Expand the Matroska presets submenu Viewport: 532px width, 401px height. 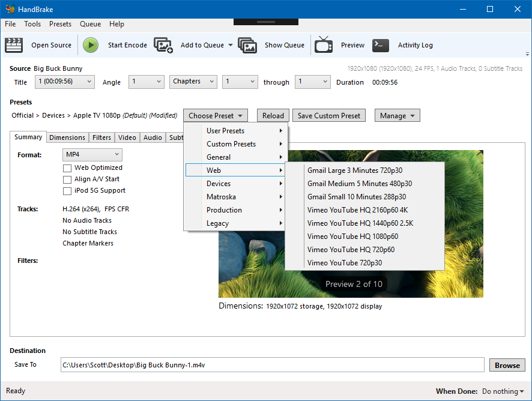(235, 197)
